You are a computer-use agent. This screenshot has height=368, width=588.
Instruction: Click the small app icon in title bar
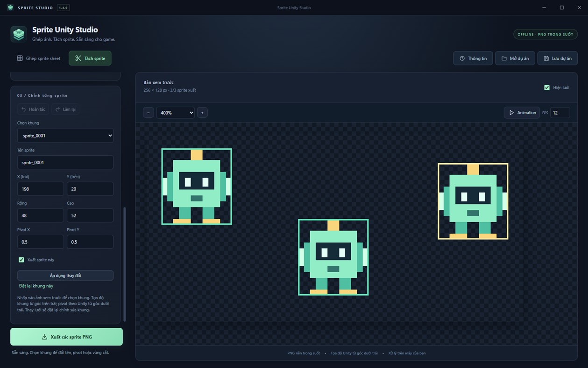pos(10,7)
